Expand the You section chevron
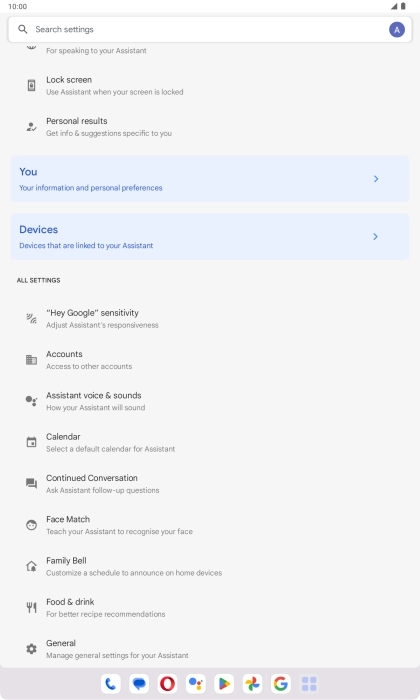The image size is (420, 700). tap(376, 179)
